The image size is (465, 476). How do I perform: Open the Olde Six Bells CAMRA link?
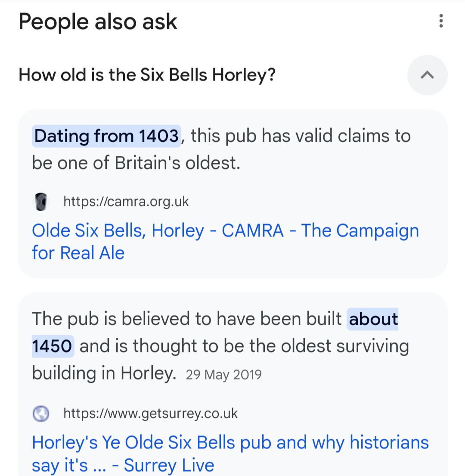pos(225,242)
